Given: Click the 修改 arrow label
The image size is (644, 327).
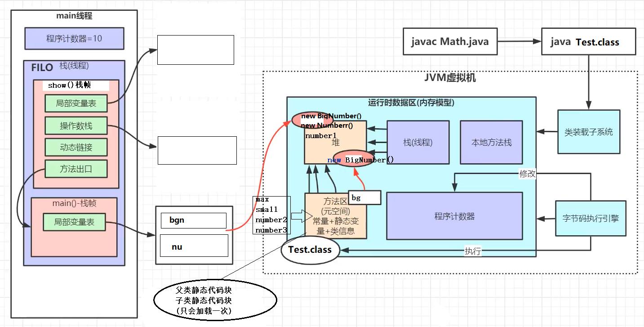Looking at the screenshot, I should pos(528,174).
